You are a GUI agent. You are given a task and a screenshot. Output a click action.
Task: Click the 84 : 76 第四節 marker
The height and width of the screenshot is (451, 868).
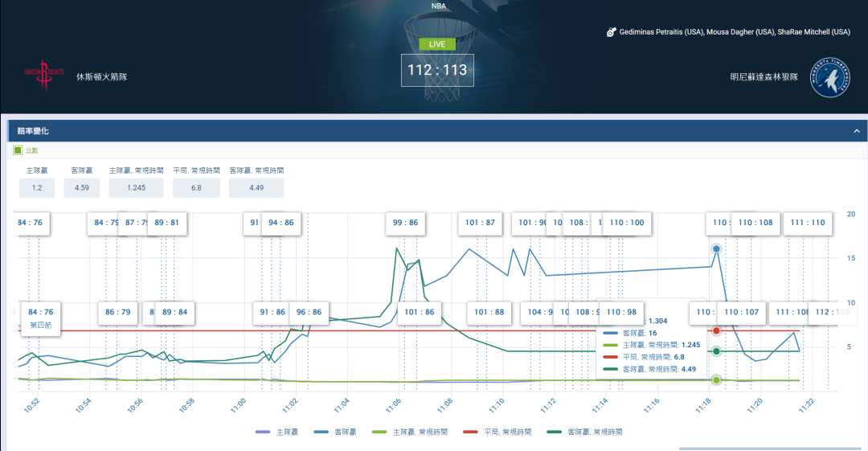40,318
